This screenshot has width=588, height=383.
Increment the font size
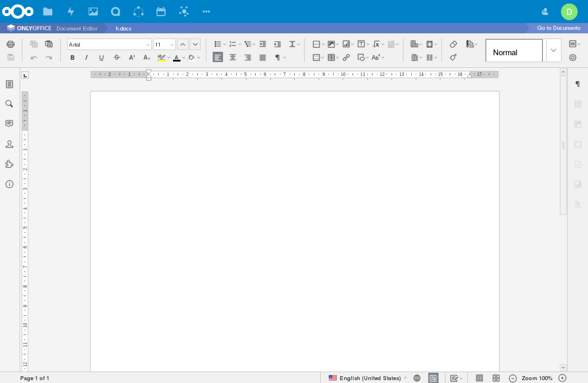pos(183,44)
